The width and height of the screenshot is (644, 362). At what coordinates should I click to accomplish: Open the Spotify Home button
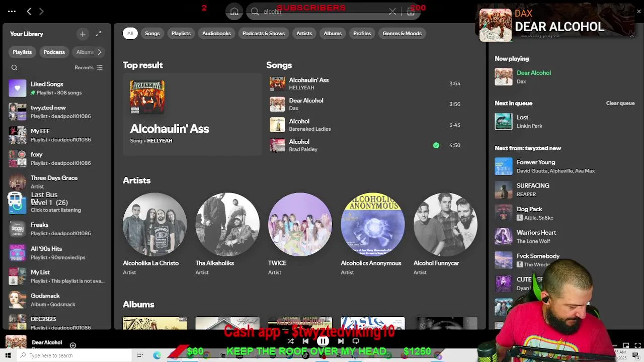pyautogui.click(x=234, y=12)
